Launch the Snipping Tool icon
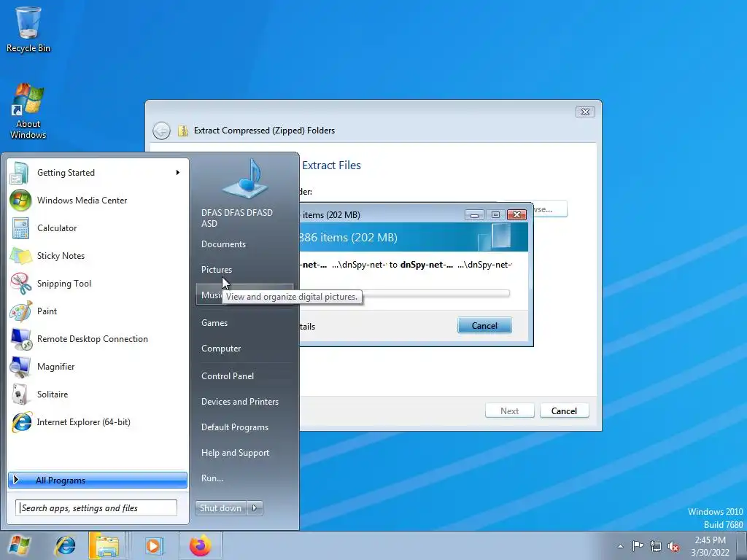This screenshot has height=560, width=747. coord(20,284)
